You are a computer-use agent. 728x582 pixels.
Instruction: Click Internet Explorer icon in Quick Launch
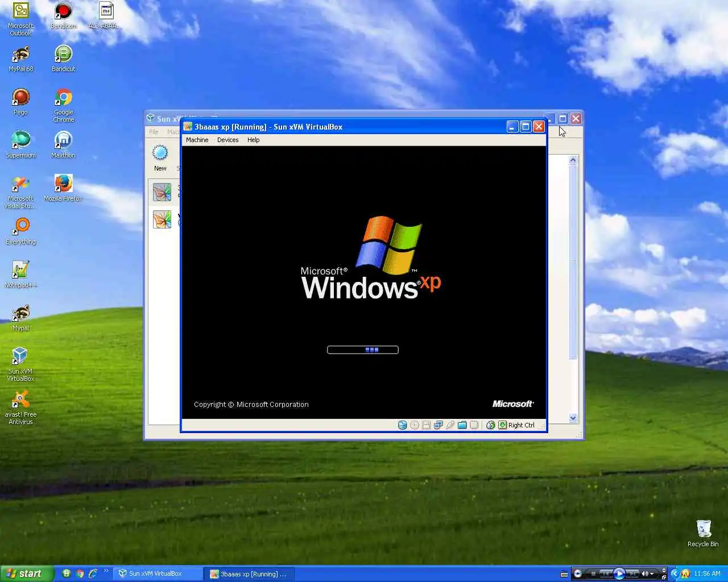[x=93, y=574]
